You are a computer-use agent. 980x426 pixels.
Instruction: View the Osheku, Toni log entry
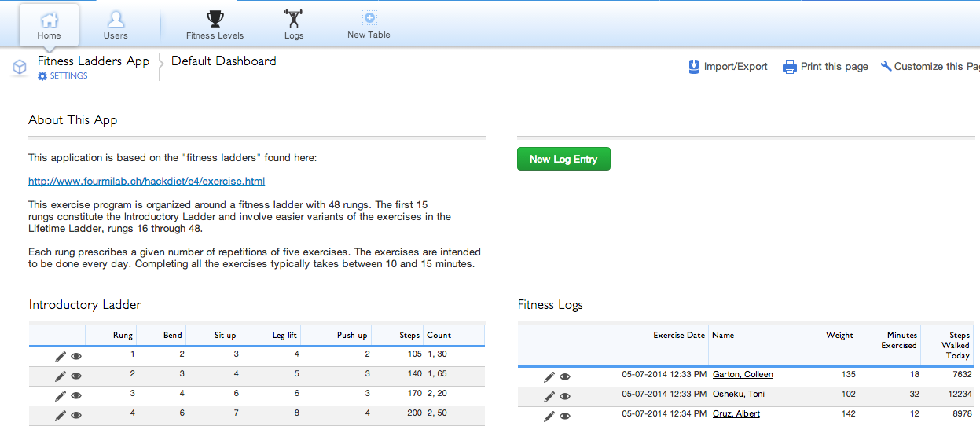tap(565, 396)
